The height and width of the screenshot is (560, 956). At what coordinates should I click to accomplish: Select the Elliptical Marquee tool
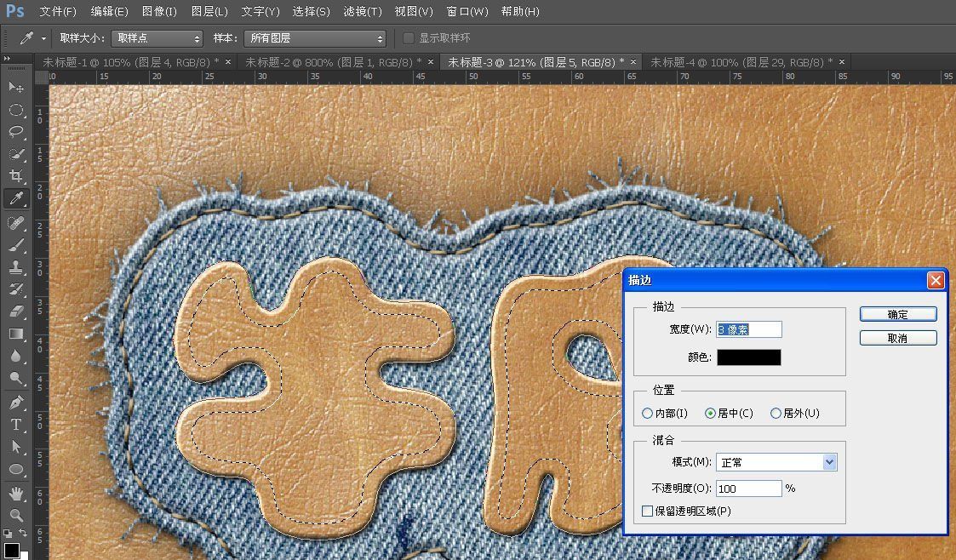(x=16, y=111)
